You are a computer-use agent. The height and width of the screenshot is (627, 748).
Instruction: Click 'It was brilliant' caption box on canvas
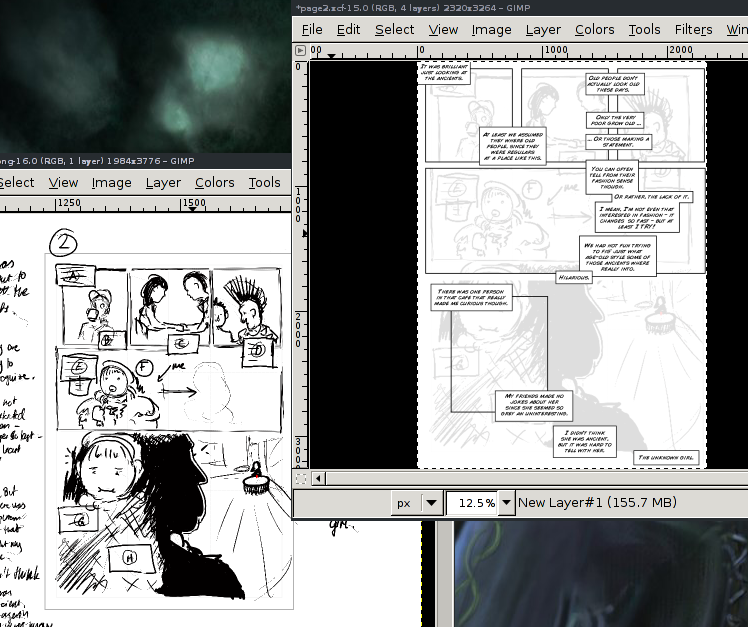tap(444, 73)
